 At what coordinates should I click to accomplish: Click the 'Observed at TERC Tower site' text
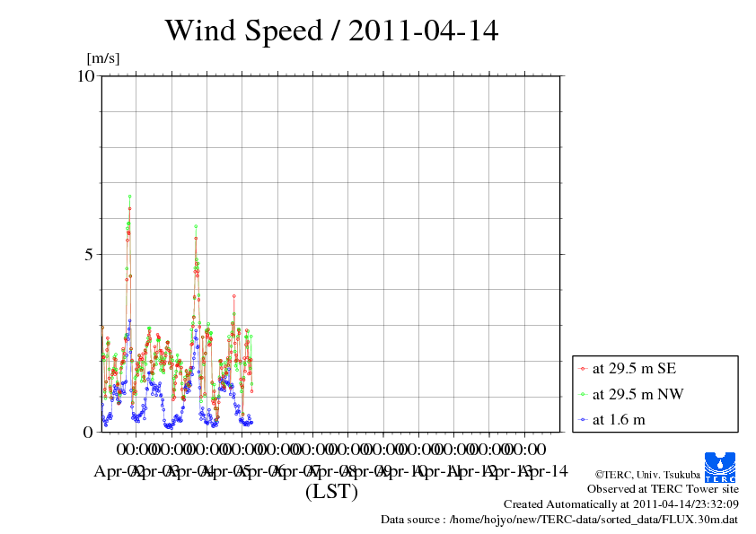pos(663,489)
